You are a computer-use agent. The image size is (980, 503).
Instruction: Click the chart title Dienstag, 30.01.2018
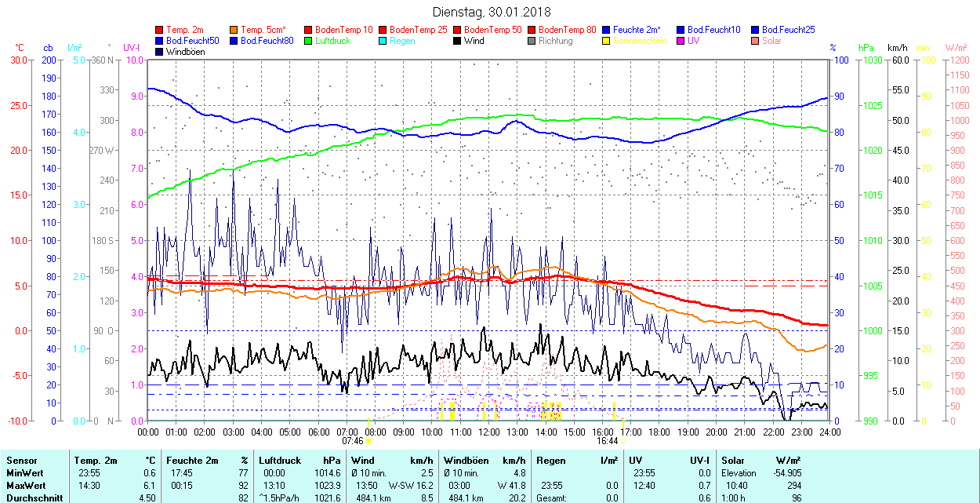click(492, 12)
